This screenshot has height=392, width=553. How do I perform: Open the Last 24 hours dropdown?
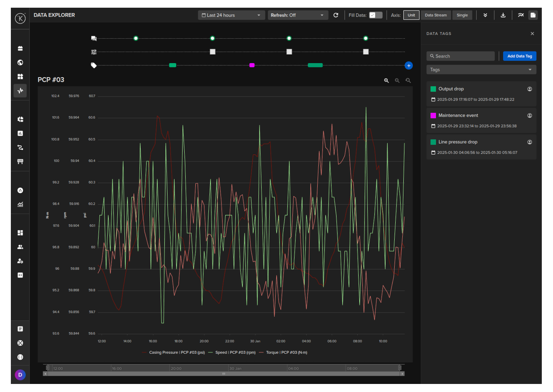pos(231,15)
